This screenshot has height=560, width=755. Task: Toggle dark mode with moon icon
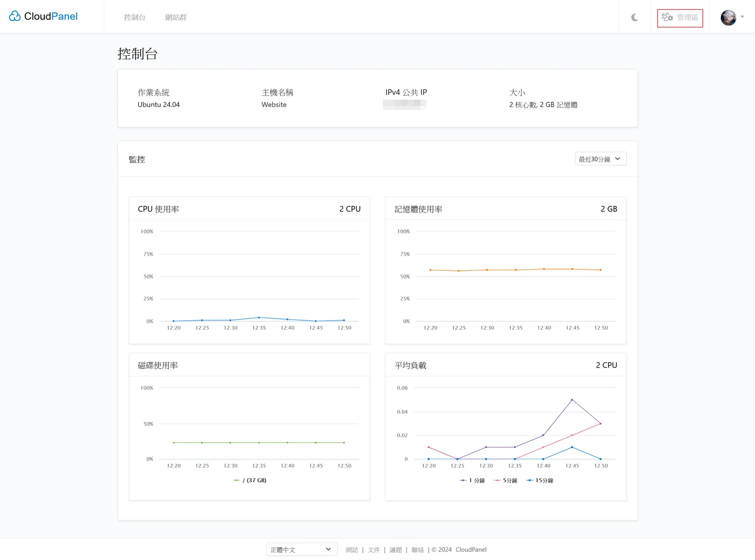[x=635, y=18]
